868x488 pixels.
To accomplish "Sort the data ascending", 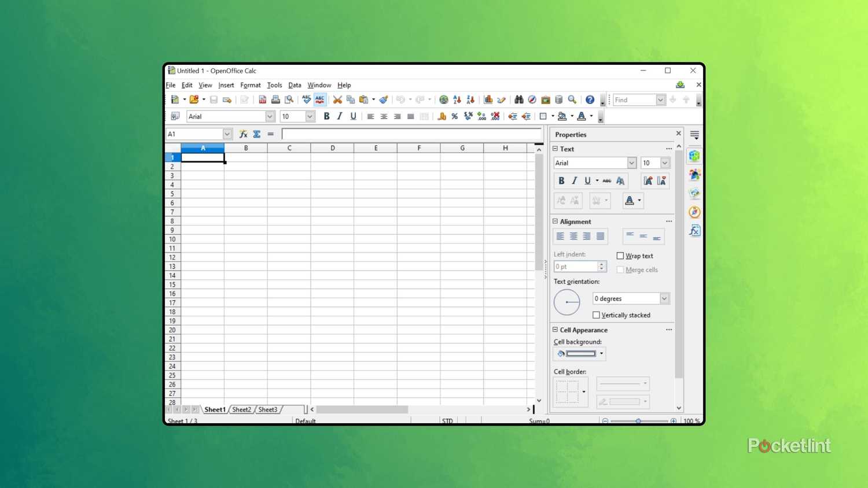I will (x=456, y=99).
